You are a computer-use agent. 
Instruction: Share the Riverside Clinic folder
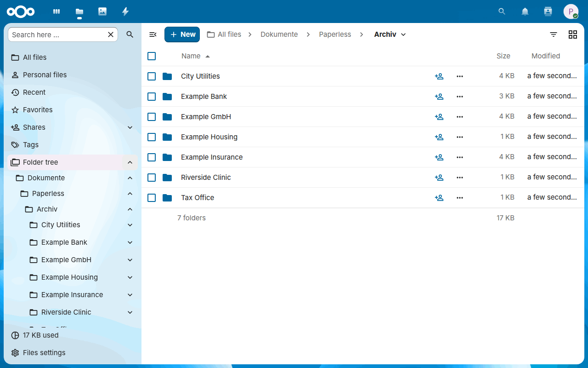tap(439, 178)
